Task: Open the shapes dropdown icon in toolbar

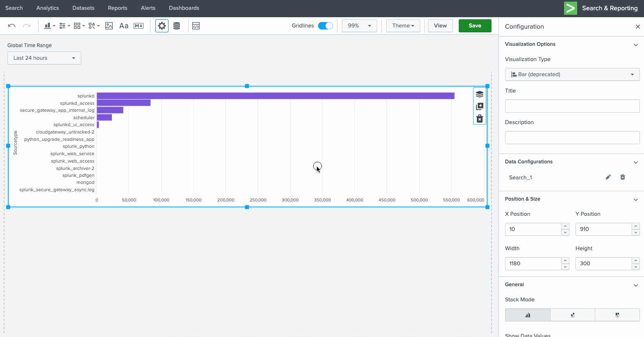Action: point(94,26)
